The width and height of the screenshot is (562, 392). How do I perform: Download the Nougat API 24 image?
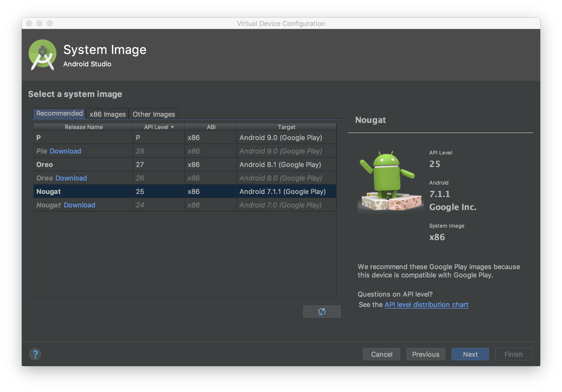click(x=79, y=205)
